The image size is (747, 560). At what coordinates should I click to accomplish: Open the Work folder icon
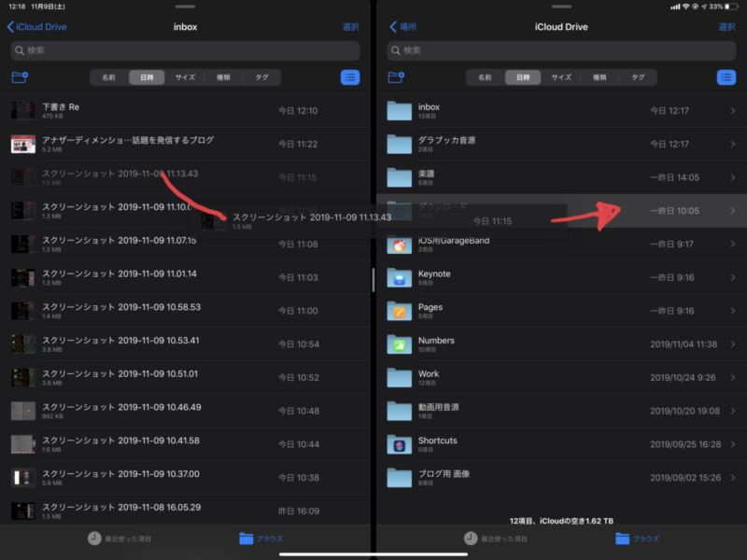coord(400,377)
